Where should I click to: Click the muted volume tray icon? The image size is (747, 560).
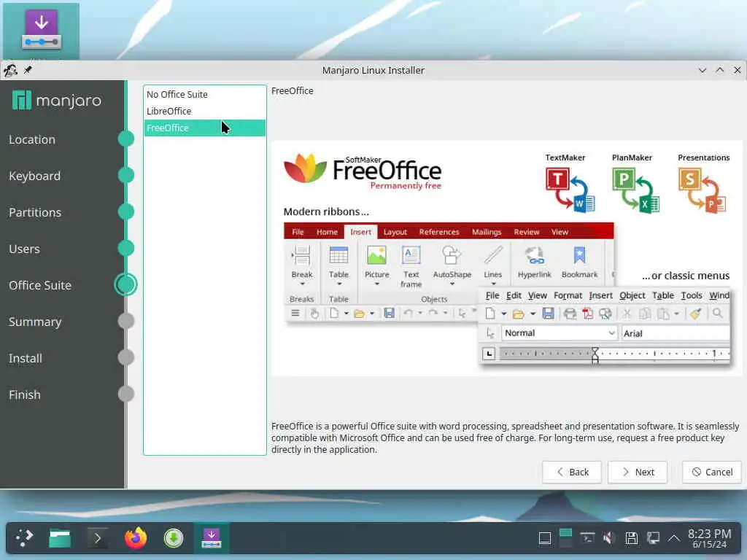[609, 538]
